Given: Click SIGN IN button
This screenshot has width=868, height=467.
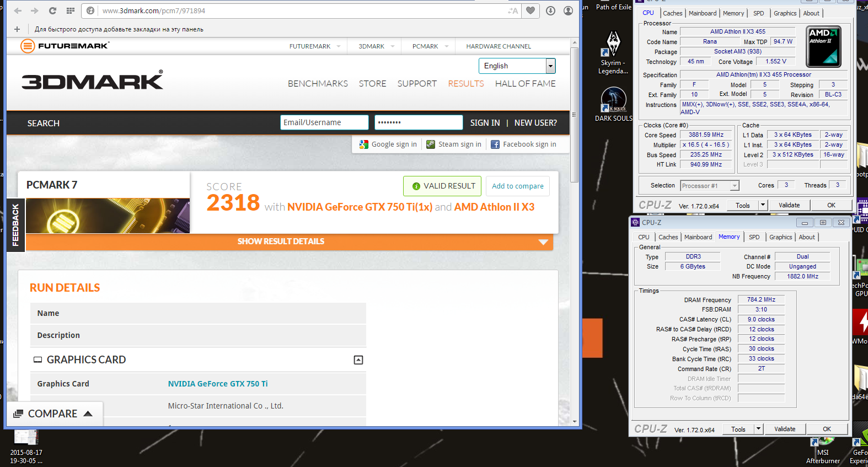Looking at the screenshot, I should click(x=485, y=123).
